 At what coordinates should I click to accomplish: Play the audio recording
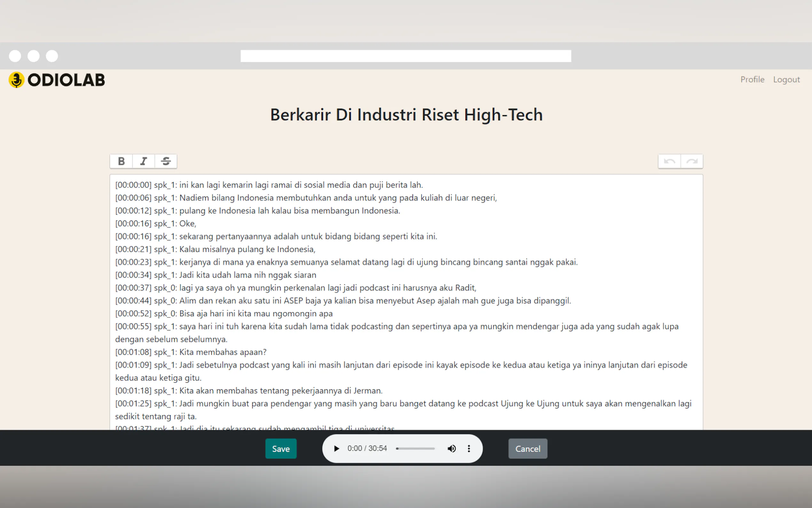point(336,448)
